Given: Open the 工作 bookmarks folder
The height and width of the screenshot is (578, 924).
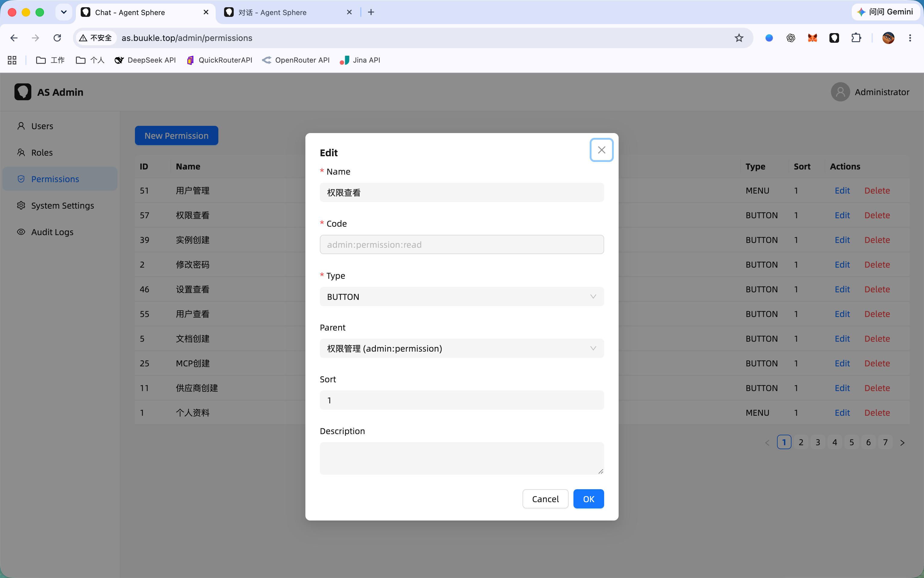Looking at the screenshot, I should [x=50, y=60].
